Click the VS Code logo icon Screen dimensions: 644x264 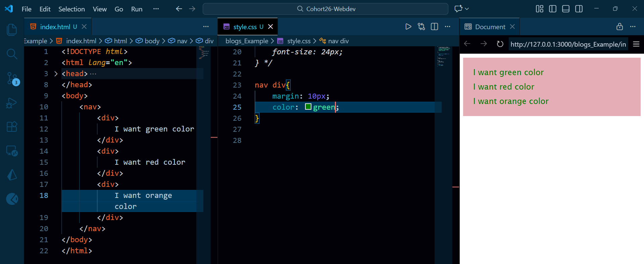click(9, 9)
